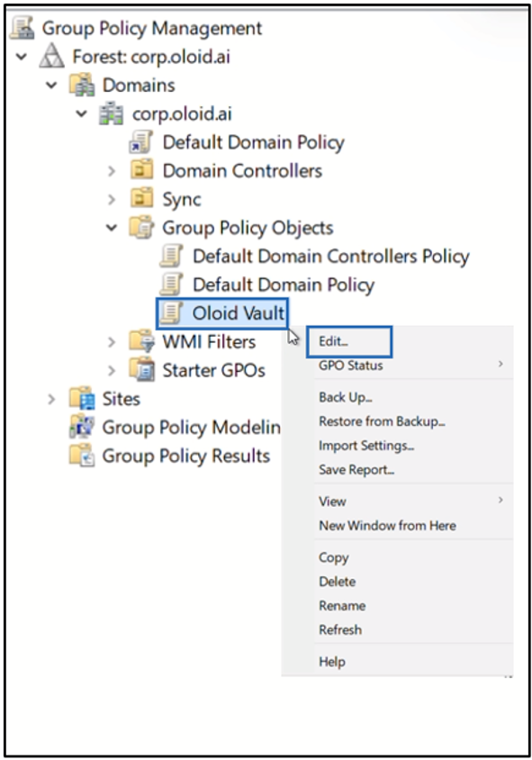Collapse the Group Policy Objects node
Image resolution: width=532 pixels, height=760 pixels.
tap(112, 227)
